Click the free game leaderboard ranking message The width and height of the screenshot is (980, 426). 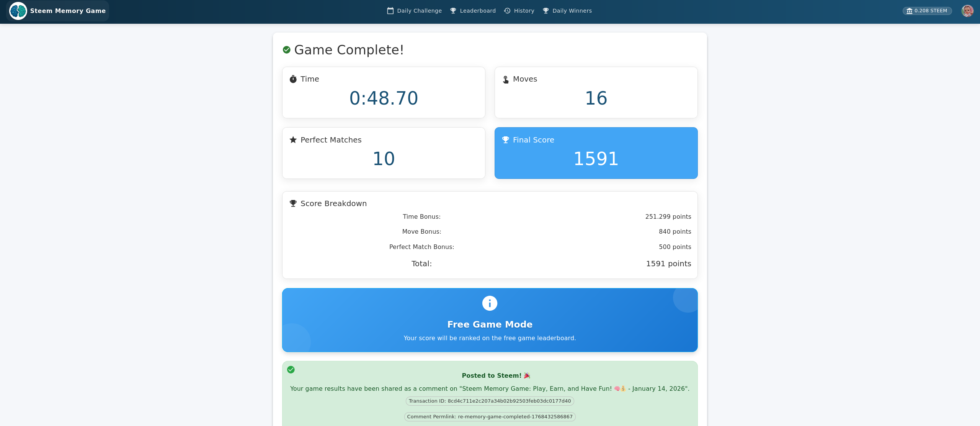coord(490,338)
